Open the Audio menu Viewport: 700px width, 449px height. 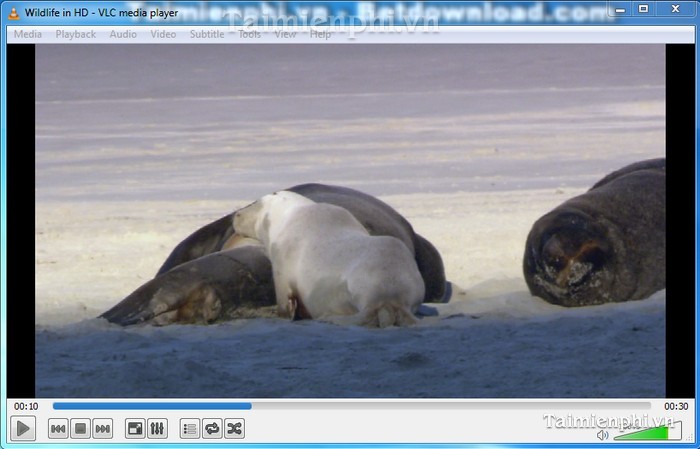[123, 34]
